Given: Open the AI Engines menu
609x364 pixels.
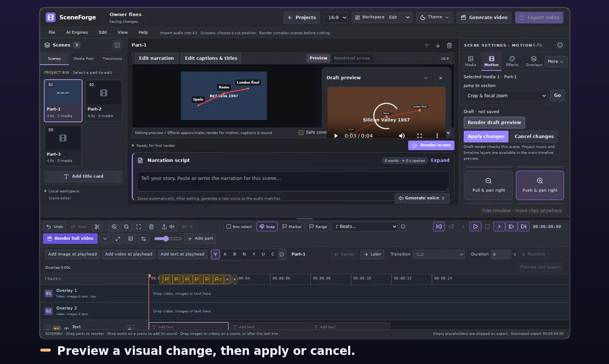Looking at the screenshot, I should [x=77, y=33].
